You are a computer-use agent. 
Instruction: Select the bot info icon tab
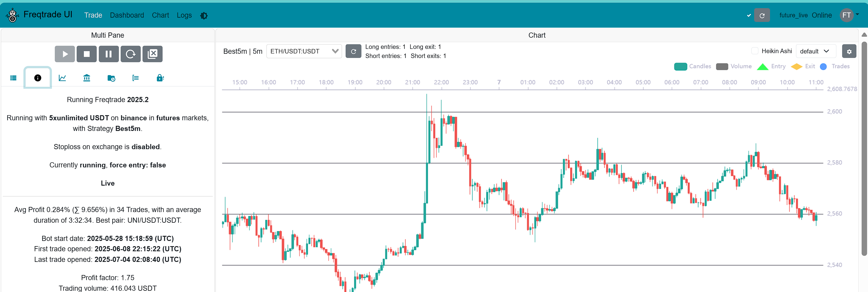click(x=37, y=77)
